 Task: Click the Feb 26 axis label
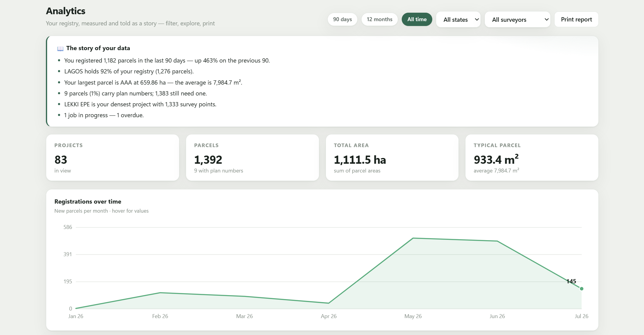160,316
